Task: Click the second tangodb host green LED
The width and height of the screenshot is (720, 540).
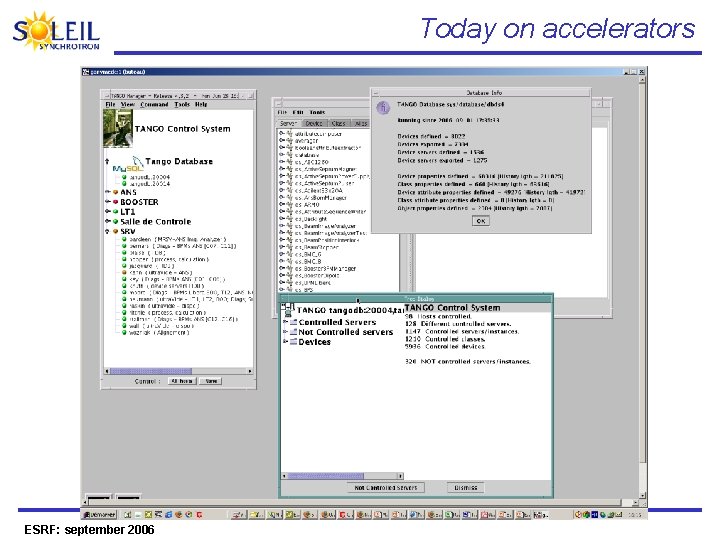Action: pos(124,183)
